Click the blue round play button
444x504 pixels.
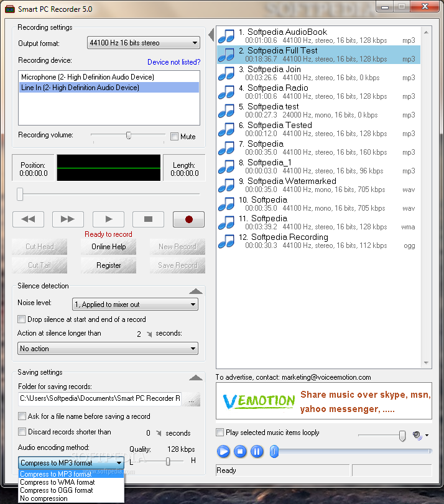tap(223, 451)
